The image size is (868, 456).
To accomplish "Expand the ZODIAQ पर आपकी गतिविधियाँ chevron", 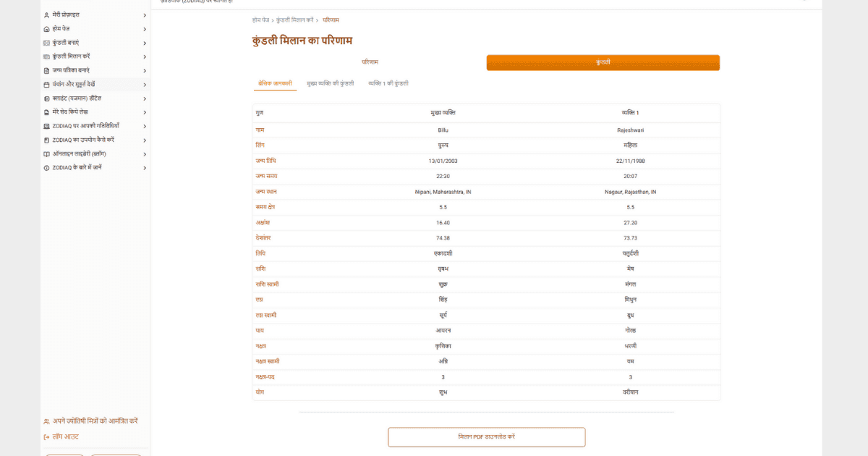I will click(145, 126).
